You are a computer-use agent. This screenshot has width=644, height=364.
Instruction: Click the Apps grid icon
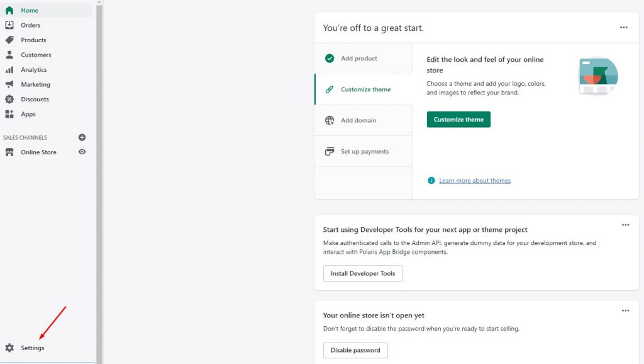[x=9, y=114]
